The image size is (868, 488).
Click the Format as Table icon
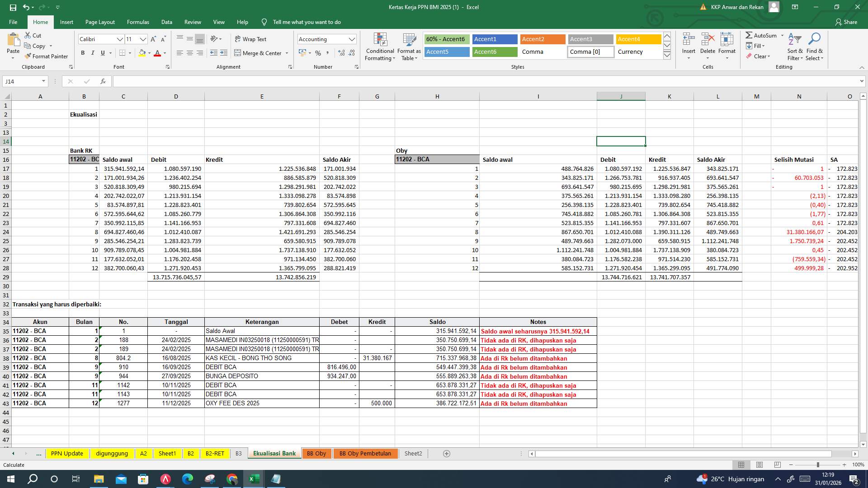point(409,40)
